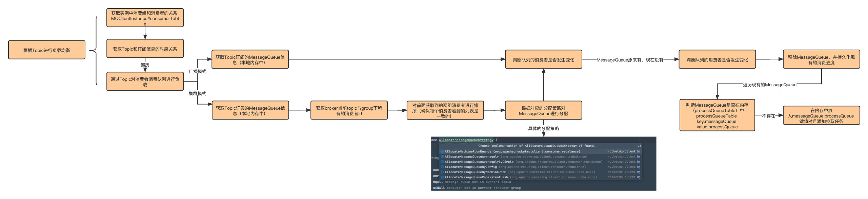Image resolution: width=868 pixels, height=199 pixels.
Task: Click the 不存在 connector label
Action: pos(769,116)
